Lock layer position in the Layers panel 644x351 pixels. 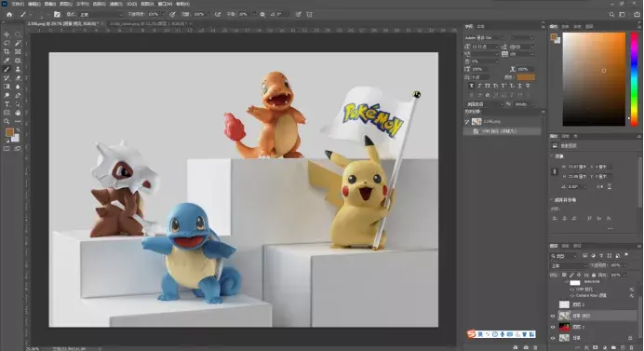[x=579, y=275]
